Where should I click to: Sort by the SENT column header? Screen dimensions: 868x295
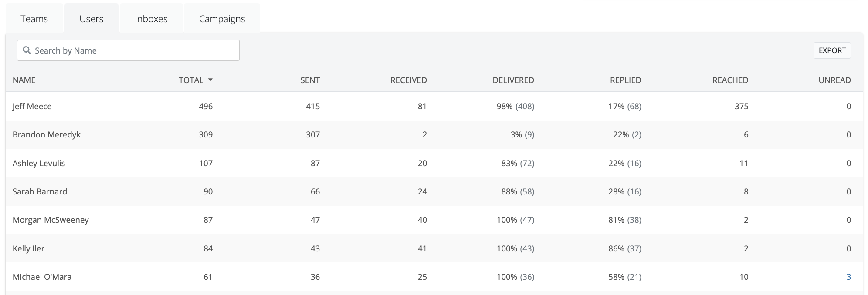pos(310,80)
